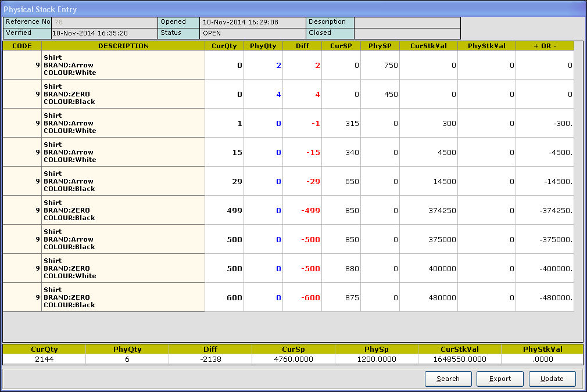Click the Update button
This screenshot has height=392, width=587.
point(552,379)
